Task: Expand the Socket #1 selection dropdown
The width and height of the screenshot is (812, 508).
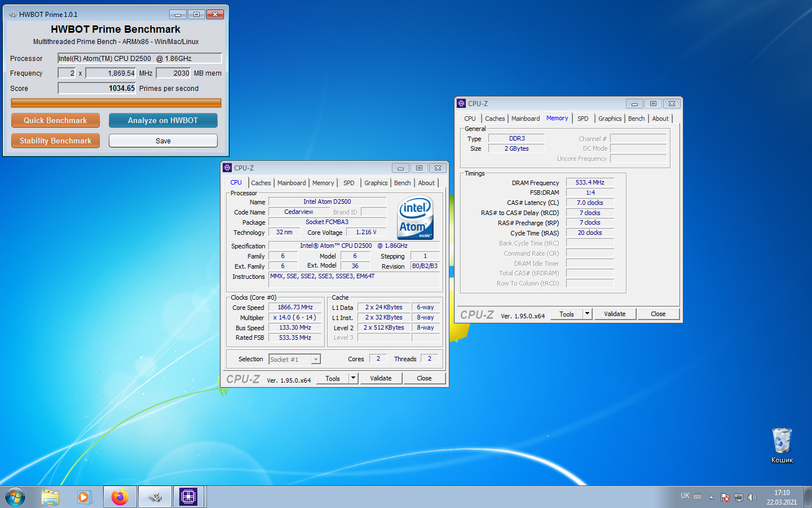Action: tap(316, 359)
